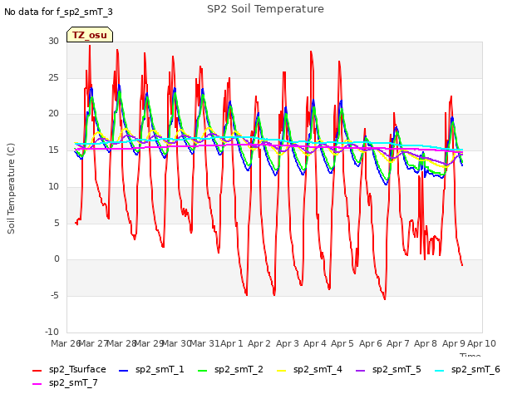Click the Apr 2 x-axis tick label
Image resolution: width=532 pixels, height=399 pixels.
(259, 343)
